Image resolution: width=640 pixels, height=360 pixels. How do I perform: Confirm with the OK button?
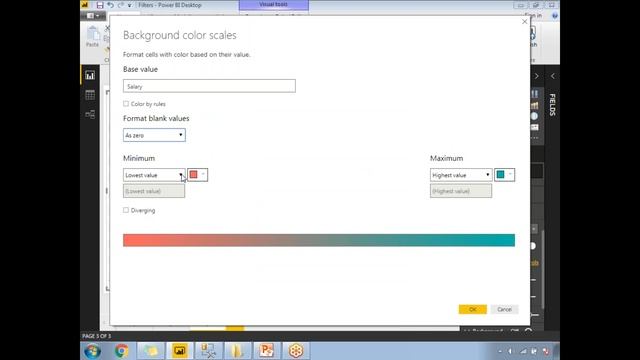[473, 309]
